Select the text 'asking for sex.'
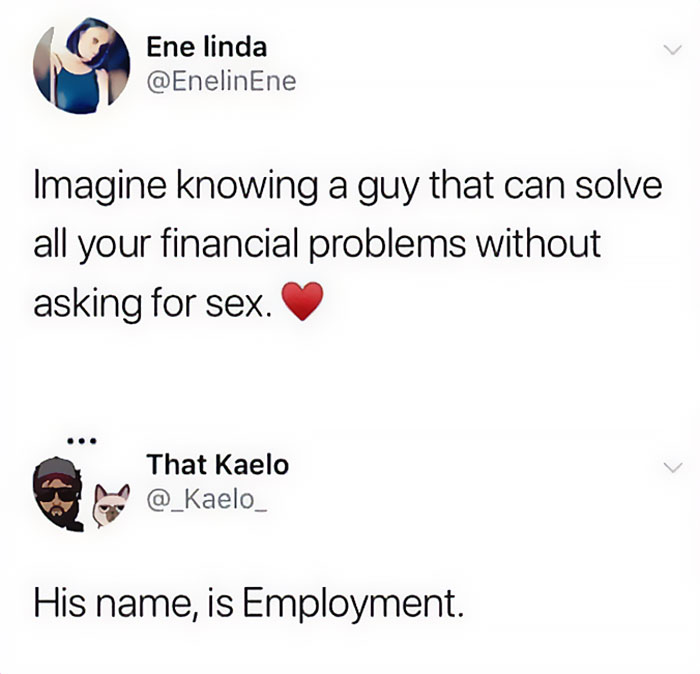The image size is (700, 674). tap(152, 304)
